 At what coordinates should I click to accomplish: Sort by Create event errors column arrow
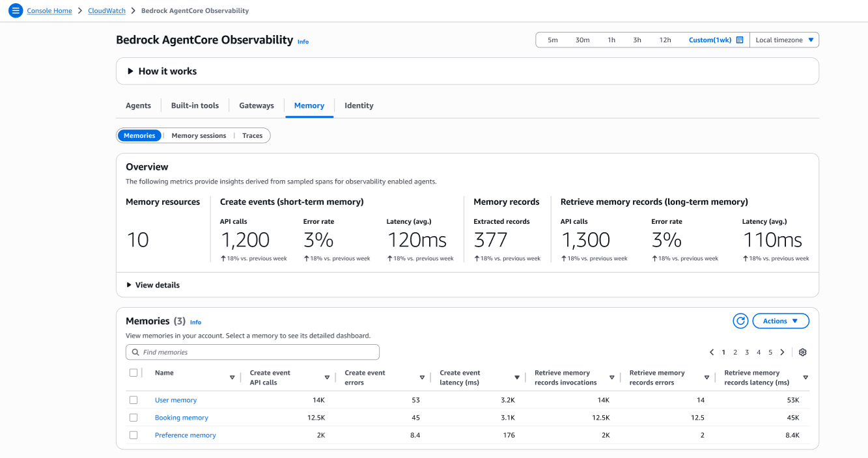point(422,377)
